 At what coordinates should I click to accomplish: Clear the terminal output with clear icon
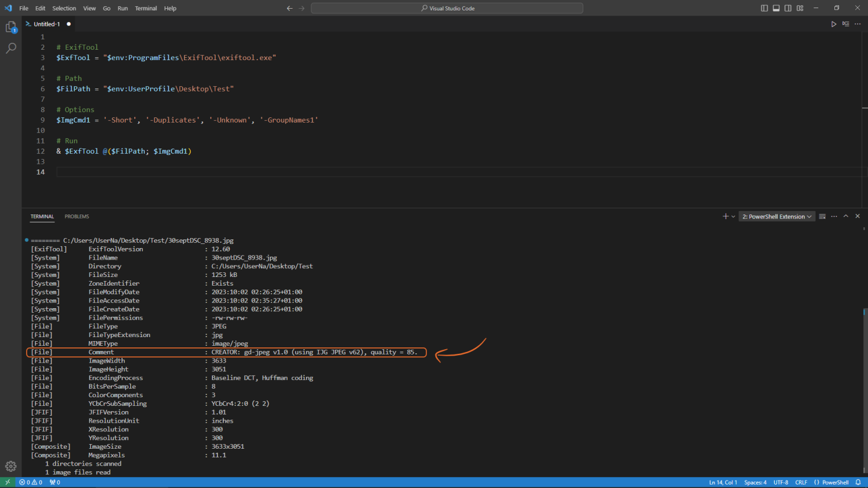click(x=822, y=216)
